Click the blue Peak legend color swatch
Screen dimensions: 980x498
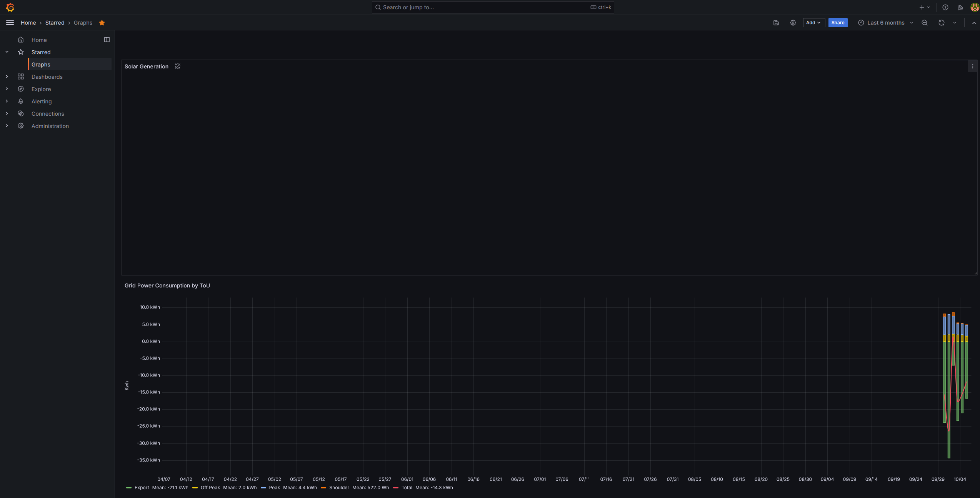[263, 488]
